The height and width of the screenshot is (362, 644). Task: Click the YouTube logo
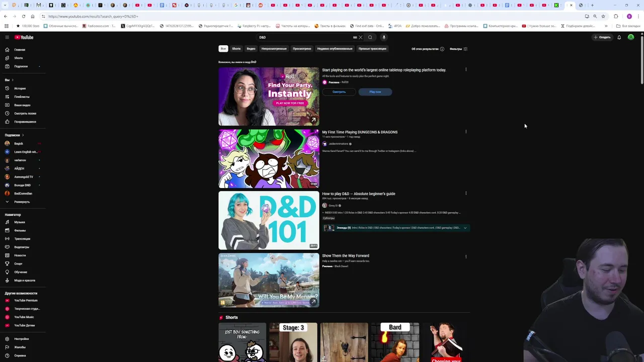24,37
